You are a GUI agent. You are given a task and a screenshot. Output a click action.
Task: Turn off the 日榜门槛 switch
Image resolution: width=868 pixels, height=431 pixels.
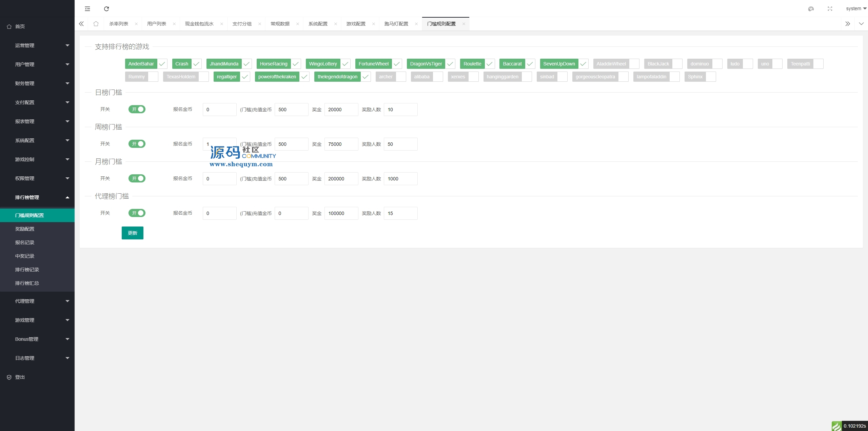(x=137, y=109)
